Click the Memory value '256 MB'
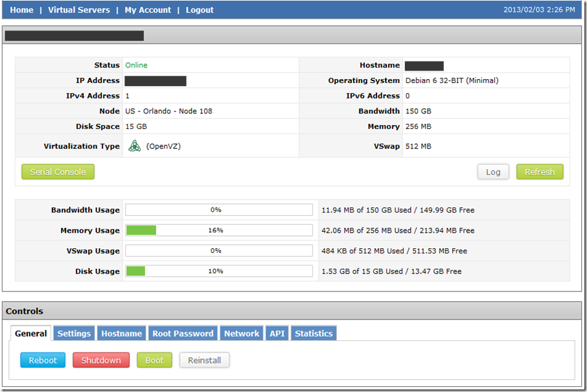Viewport: 587px width, 392px height. (419, 126)
